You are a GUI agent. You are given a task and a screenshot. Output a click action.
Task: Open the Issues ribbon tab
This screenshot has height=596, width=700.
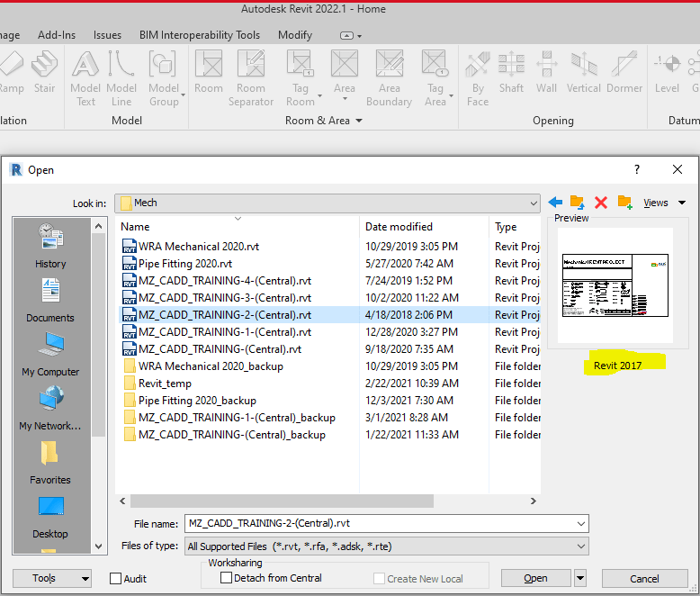tap(107, 35)
